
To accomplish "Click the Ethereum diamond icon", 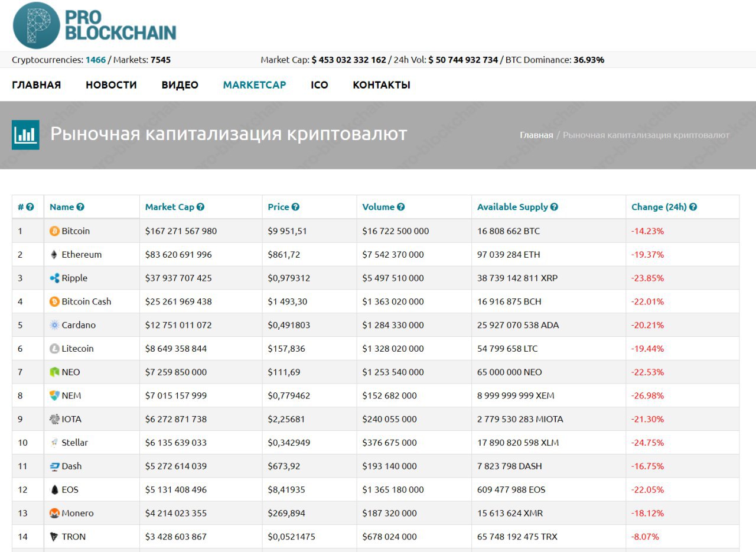I will [54, 255].
